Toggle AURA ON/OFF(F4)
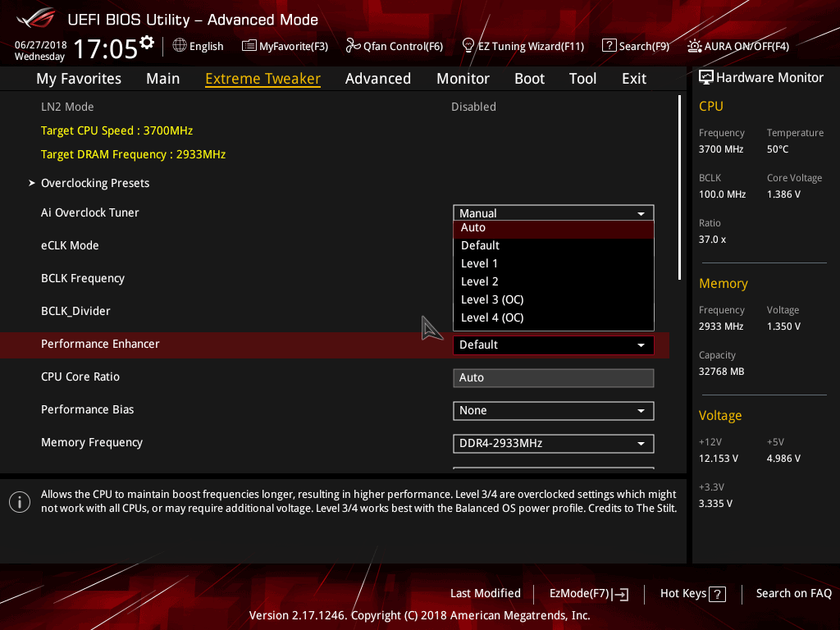 pos(738,46)
